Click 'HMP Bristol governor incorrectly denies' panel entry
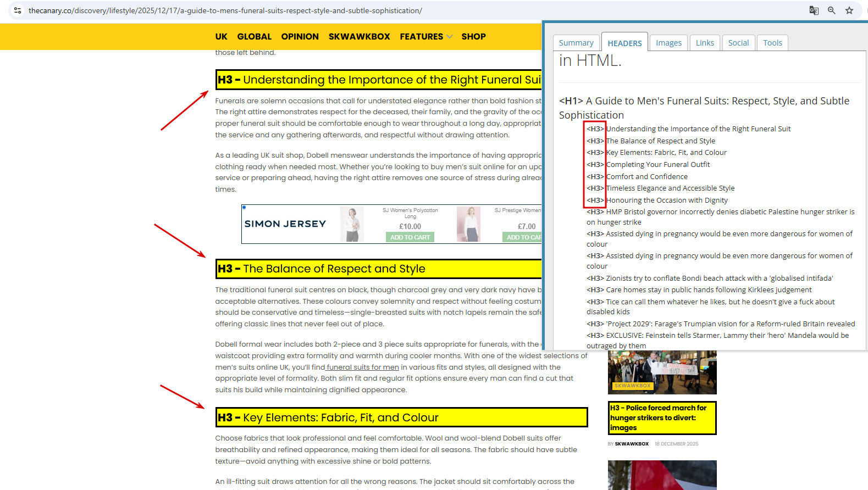 721,217
